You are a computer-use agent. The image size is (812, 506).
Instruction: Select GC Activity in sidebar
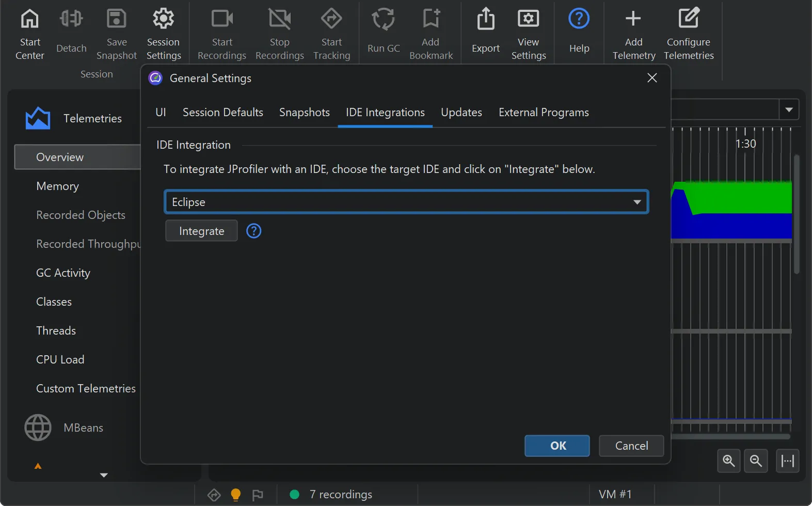coord(63,273)
